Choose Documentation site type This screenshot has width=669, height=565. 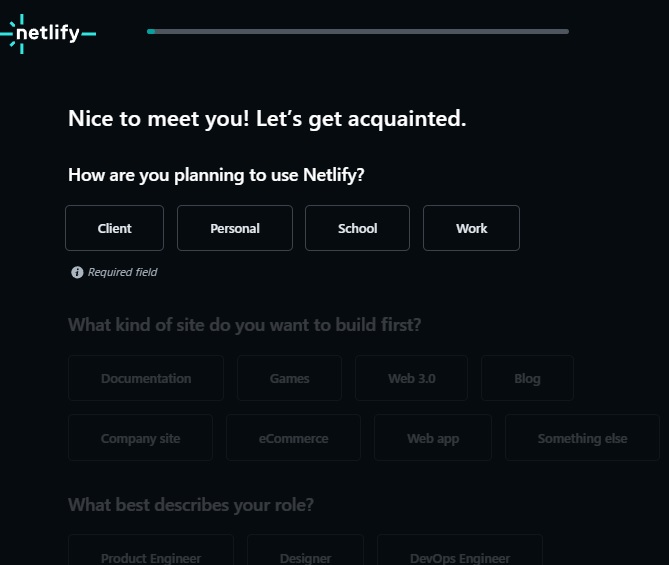(146, 378)
